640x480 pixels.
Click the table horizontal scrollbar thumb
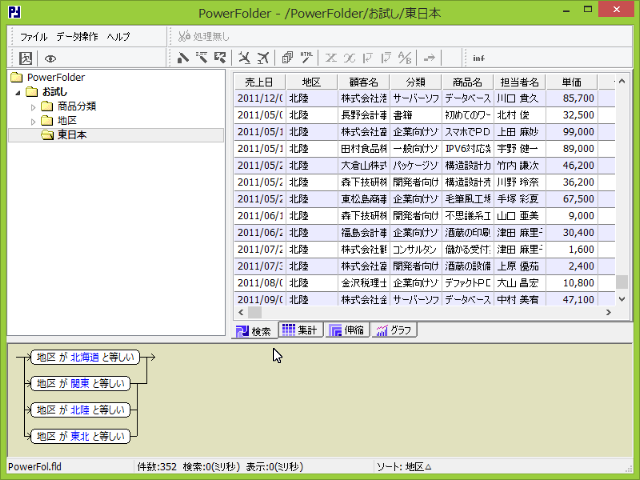click(x=255, y=312)
